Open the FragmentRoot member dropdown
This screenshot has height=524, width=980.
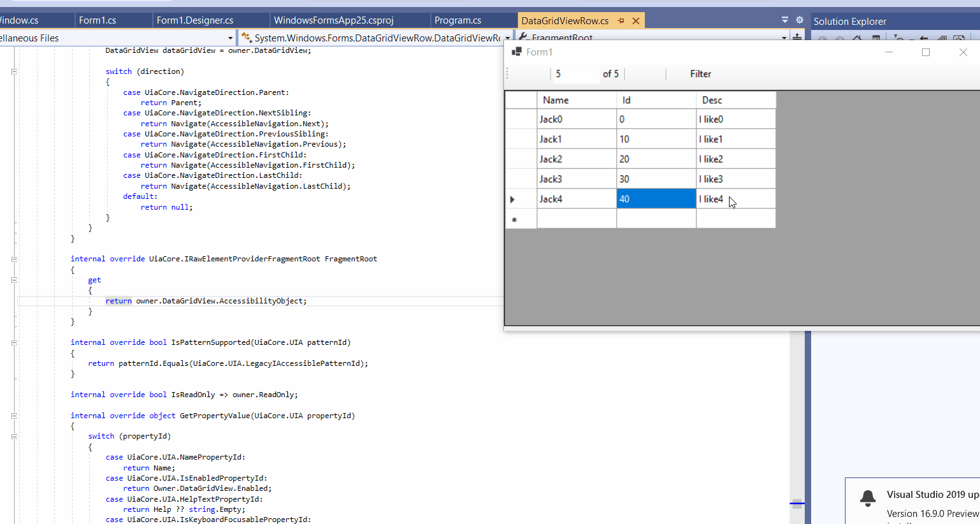click(x=784, y=38)
